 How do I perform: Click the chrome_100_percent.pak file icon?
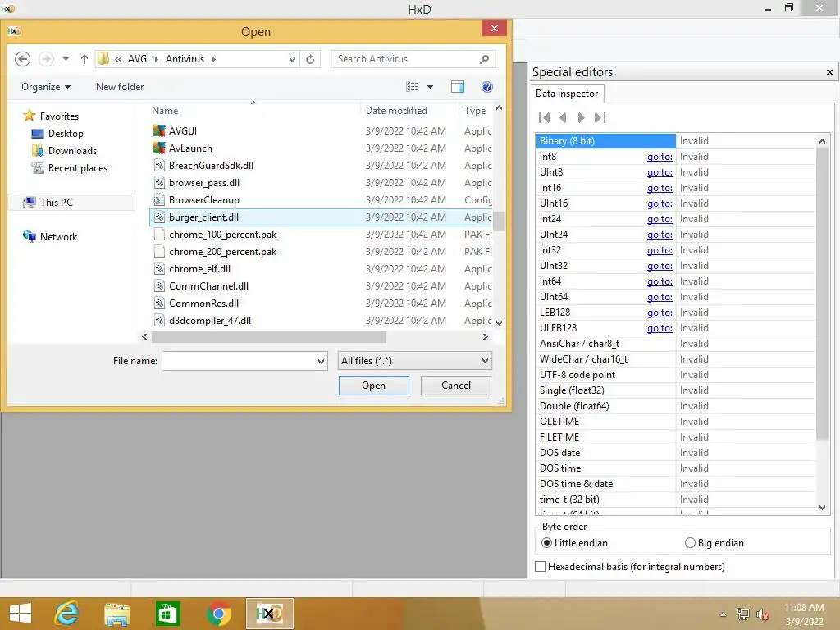coord(158,234)
